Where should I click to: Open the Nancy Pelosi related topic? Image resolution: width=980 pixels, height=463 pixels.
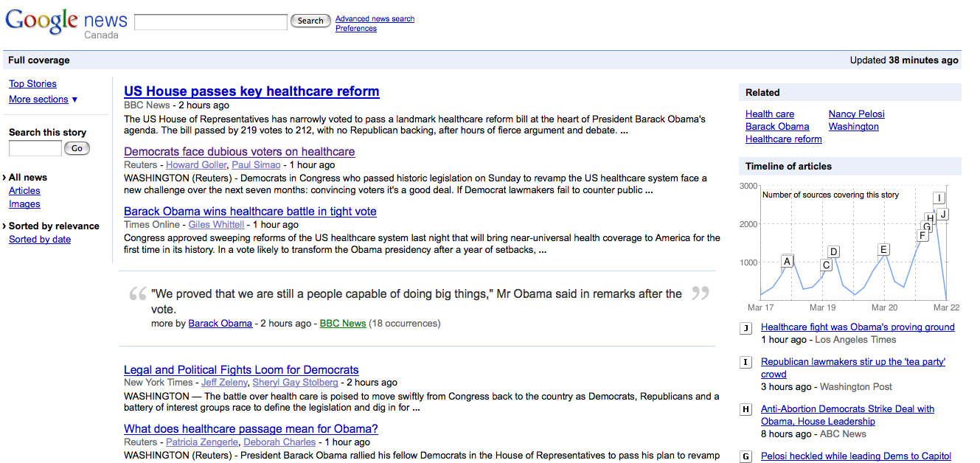pos(856,114)
